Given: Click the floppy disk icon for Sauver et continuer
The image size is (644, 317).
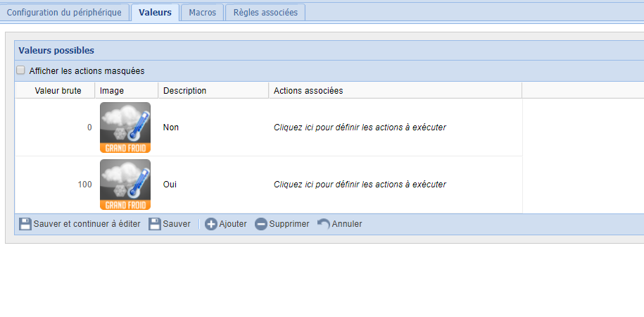Looking at the screenshot, I should pyautogui.click(x=25, y=224).
